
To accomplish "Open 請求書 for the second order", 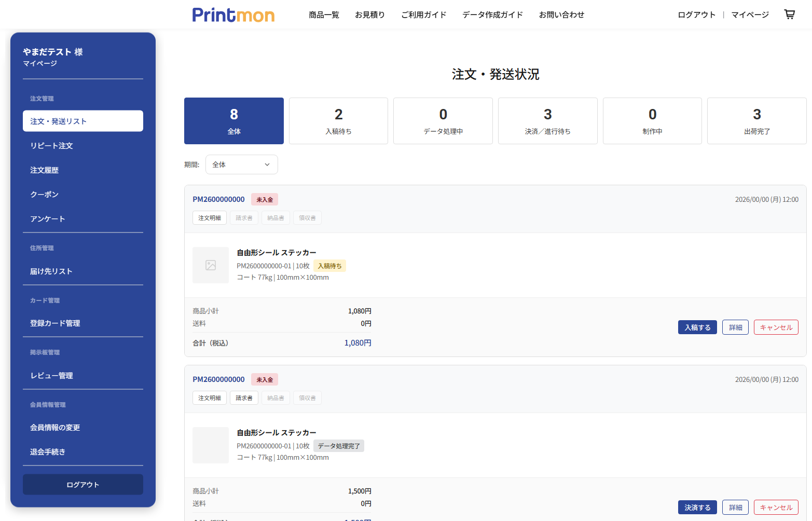I will pos(244,398).
